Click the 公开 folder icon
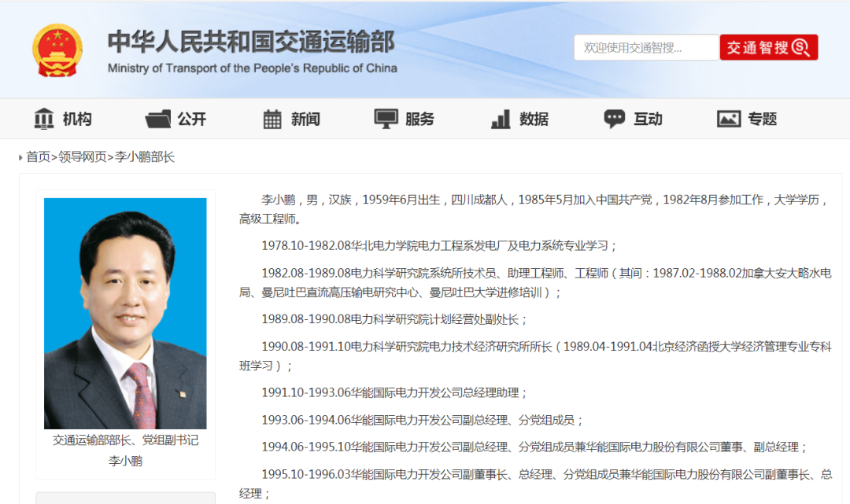 [157, 120]
